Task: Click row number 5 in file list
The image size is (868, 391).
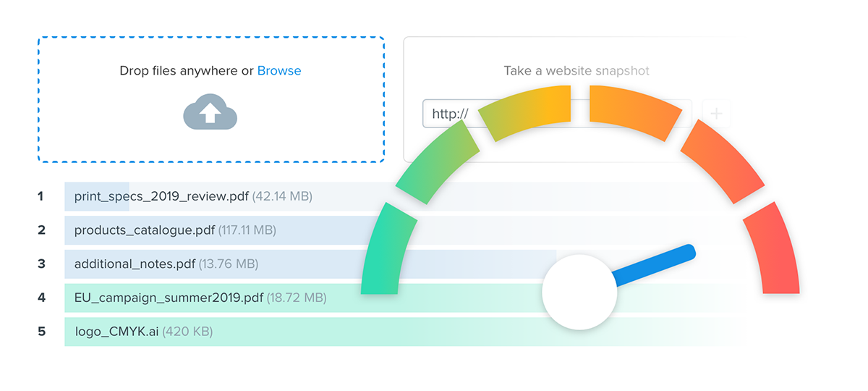Action: 41,332
